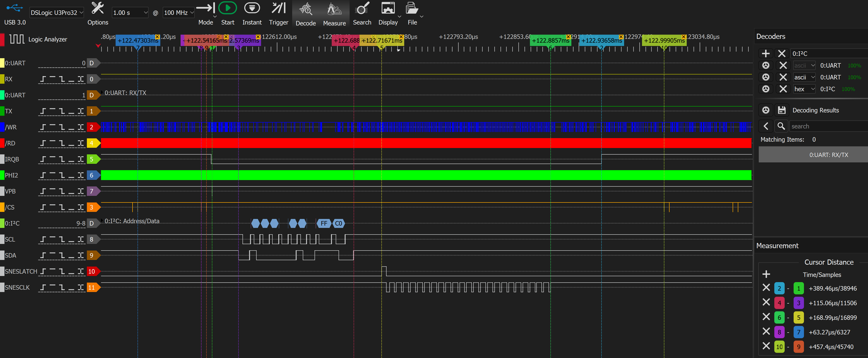Toggle falling edge trigger on SDA channel
The width and height of the screenshot is (868, 358).
(62, 255)
